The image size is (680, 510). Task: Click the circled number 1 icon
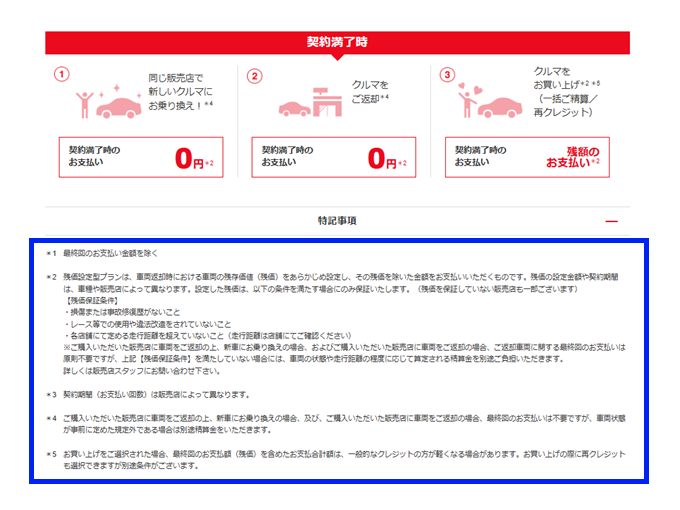coord(62,74)
